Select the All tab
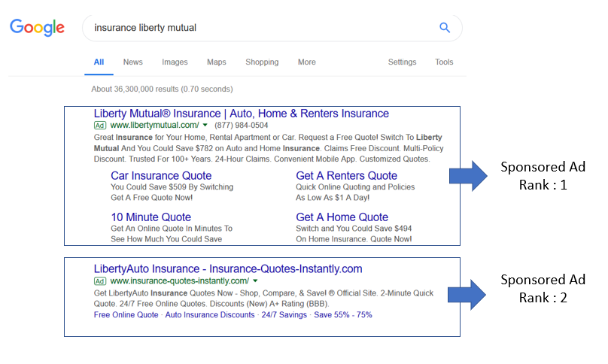The width and height of the screenshot is (608, 364). point(99,62)
